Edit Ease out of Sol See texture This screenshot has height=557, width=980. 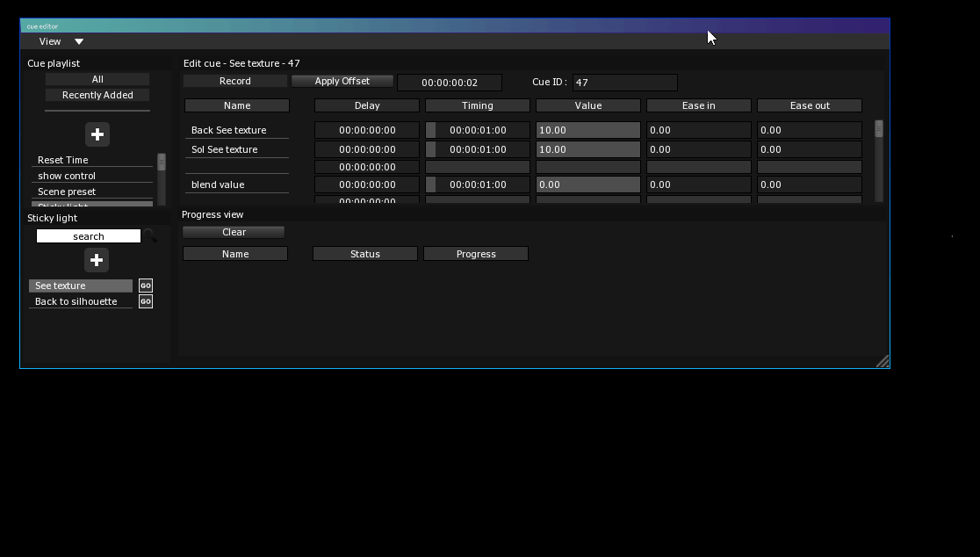[810, 149]
